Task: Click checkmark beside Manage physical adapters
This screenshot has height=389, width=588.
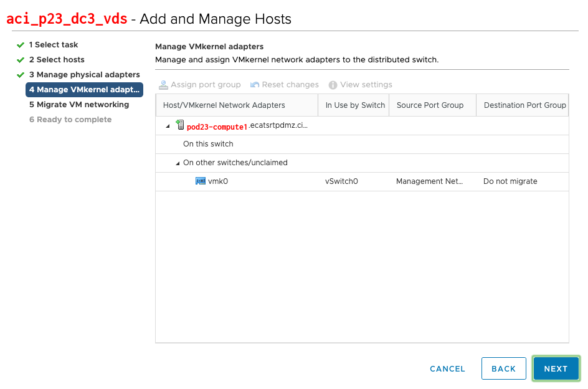Action: 21,75
